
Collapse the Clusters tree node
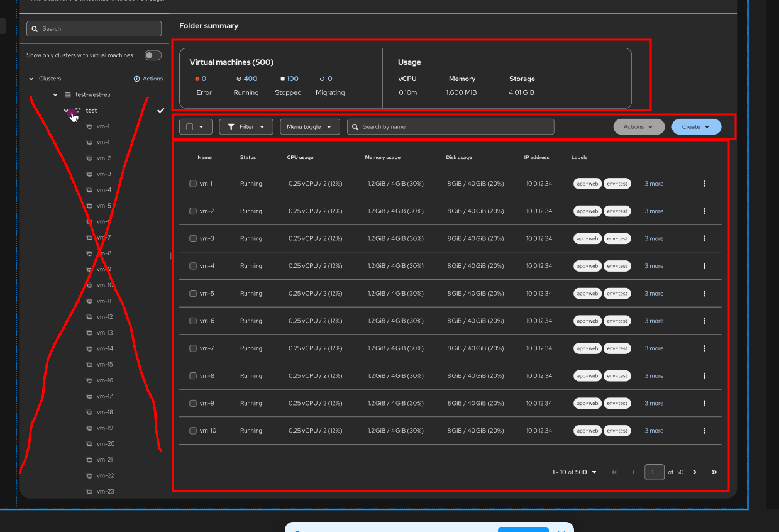click(x=31, y=79)
